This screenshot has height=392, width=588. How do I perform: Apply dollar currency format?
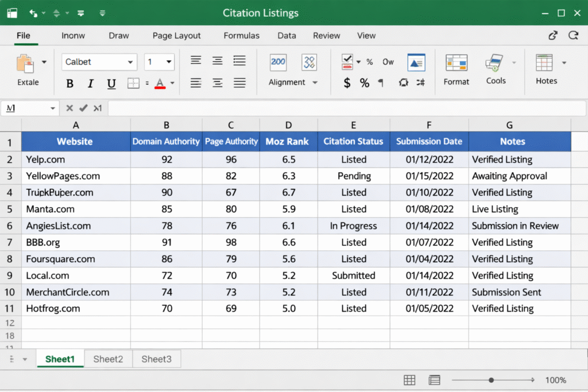click(347, 83)
